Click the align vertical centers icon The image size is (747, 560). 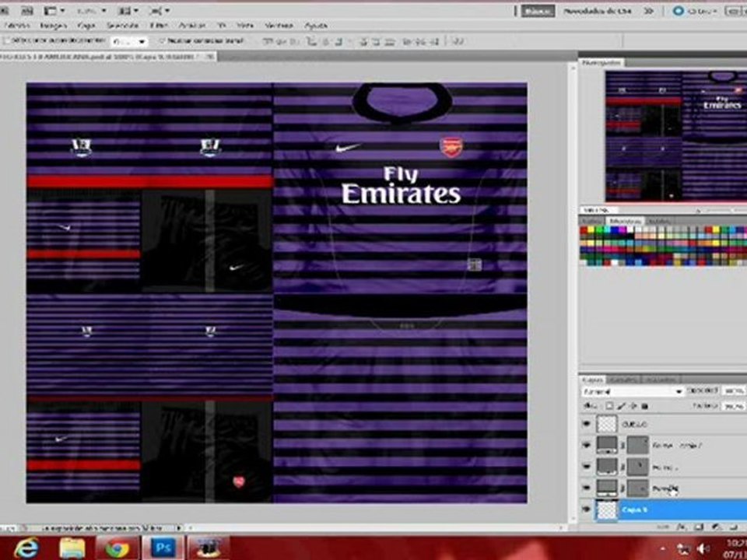click(281, 41)
